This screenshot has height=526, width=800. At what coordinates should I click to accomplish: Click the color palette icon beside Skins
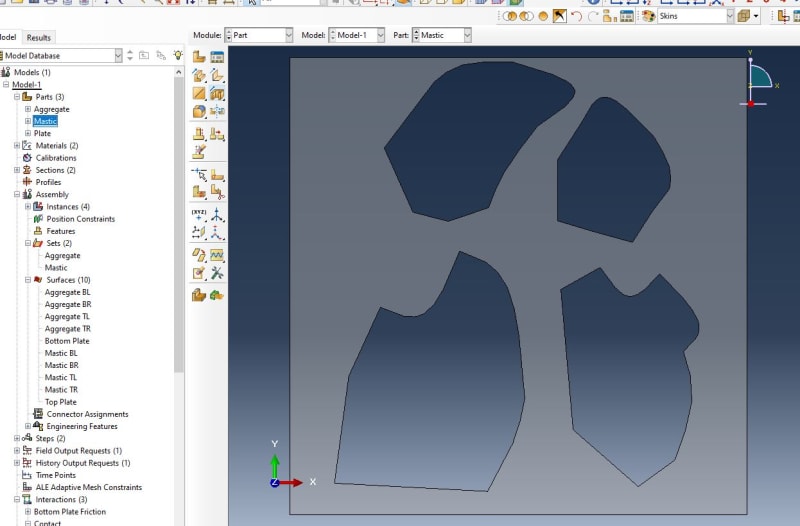click(x=648, y=16)
